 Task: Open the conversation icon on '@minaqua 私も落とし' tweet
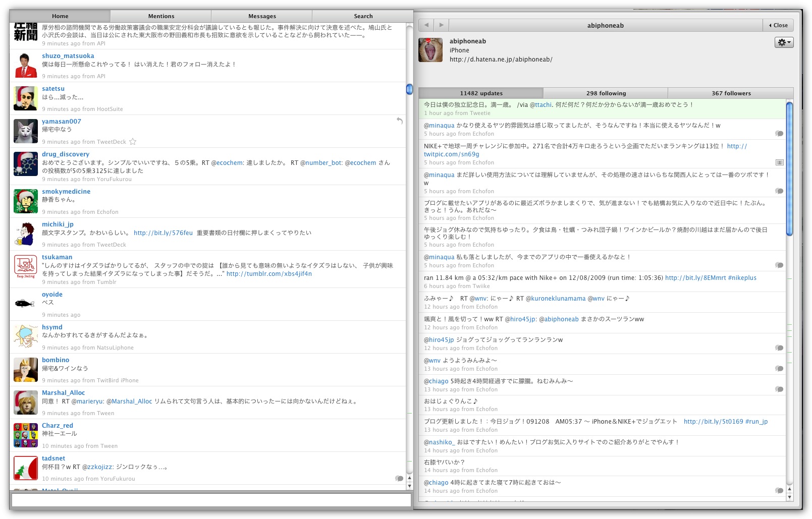(779, 265)
